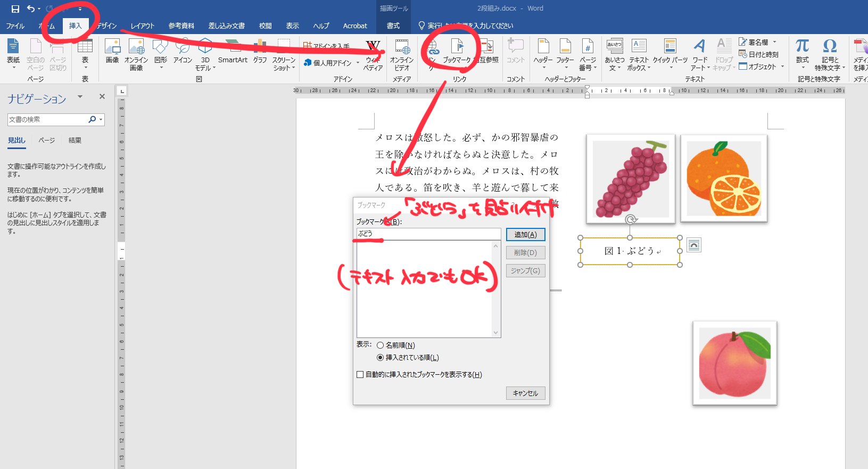Insert SmartArt graphic
Screen dimensions: 868x469
pyautogui.click(x=233, y=52)
